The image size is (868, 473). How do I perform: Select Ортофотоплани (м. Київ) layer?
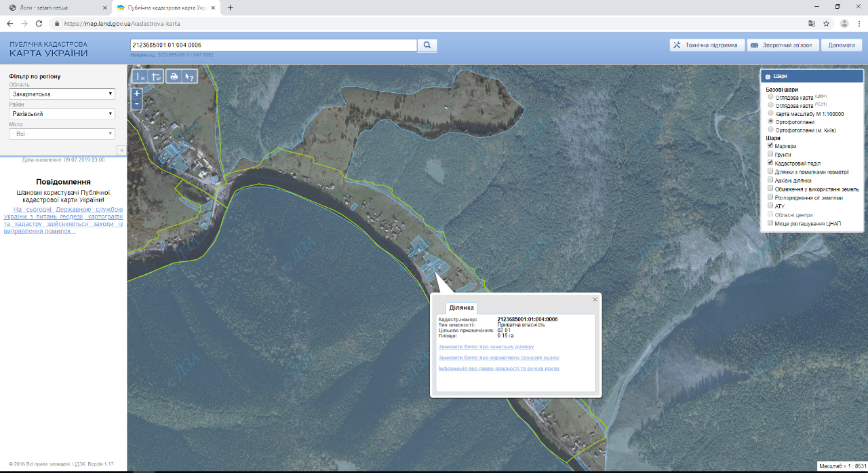[x=770, y=129]
